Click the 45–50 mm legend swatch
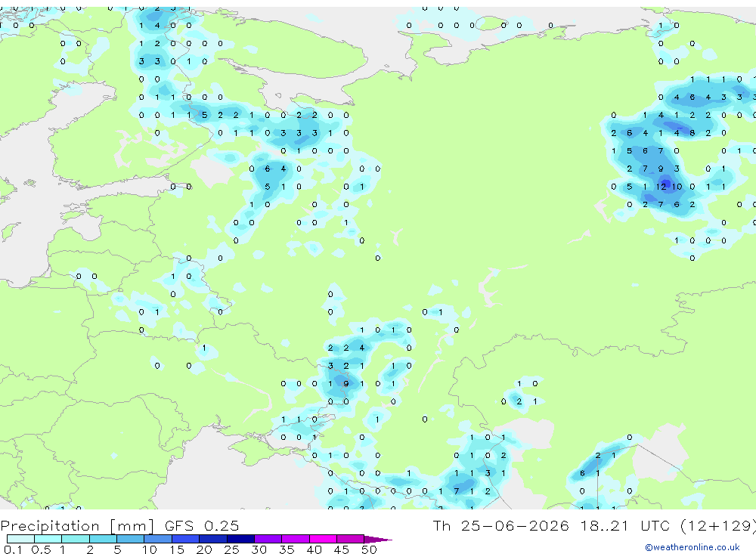This screenshot has height=554, width=756. tap(351, 539)
